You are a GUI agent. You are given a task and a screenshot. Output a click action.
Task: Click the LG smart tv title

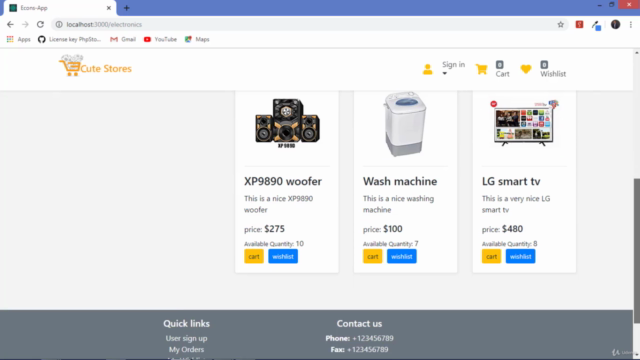[x=511, y=181]
